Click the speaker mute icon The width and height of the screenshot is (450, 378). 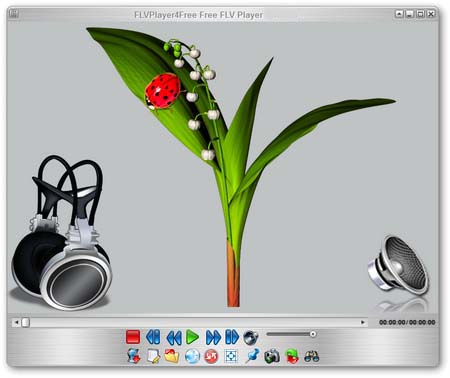tap(251, 337)
